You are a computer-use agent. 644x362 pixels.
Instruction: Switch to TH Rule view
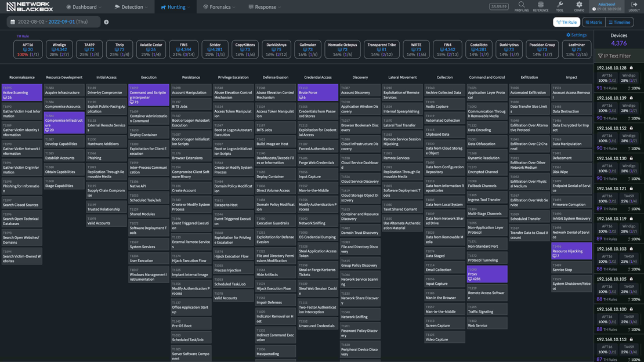pos(566,22)
